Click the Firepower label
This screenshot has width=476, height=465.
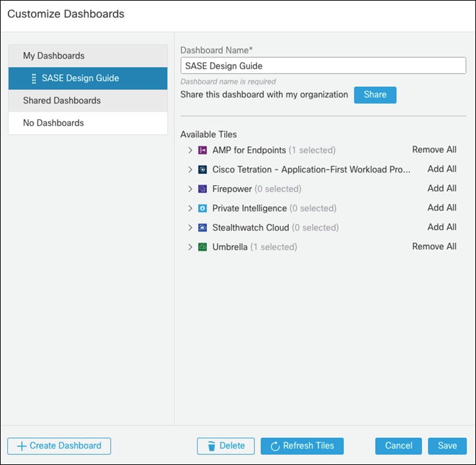(232, 189)
